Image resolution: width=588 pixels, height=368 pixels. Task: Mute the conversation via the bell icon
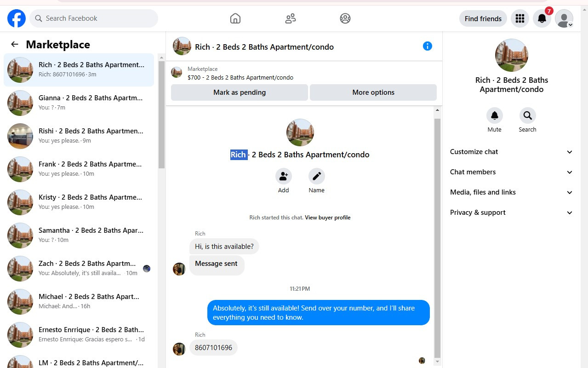[495, 115]
